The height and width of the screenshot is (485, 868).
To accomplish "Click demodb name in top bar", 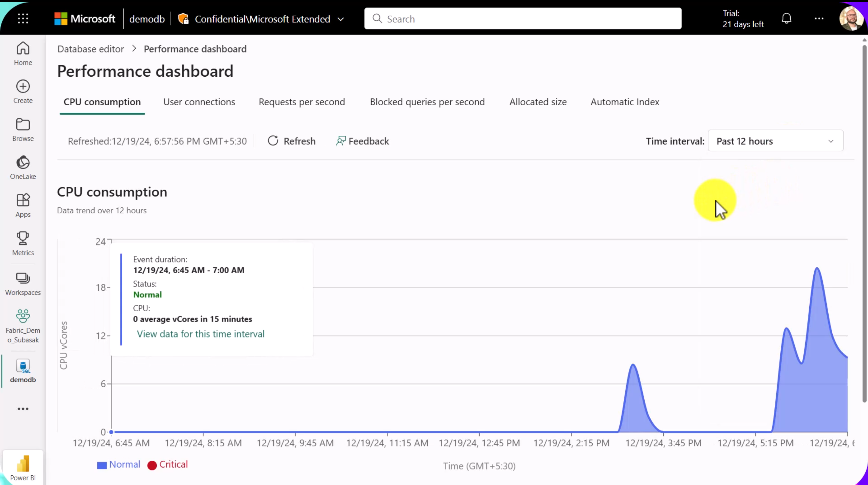I will coord(147,19).
